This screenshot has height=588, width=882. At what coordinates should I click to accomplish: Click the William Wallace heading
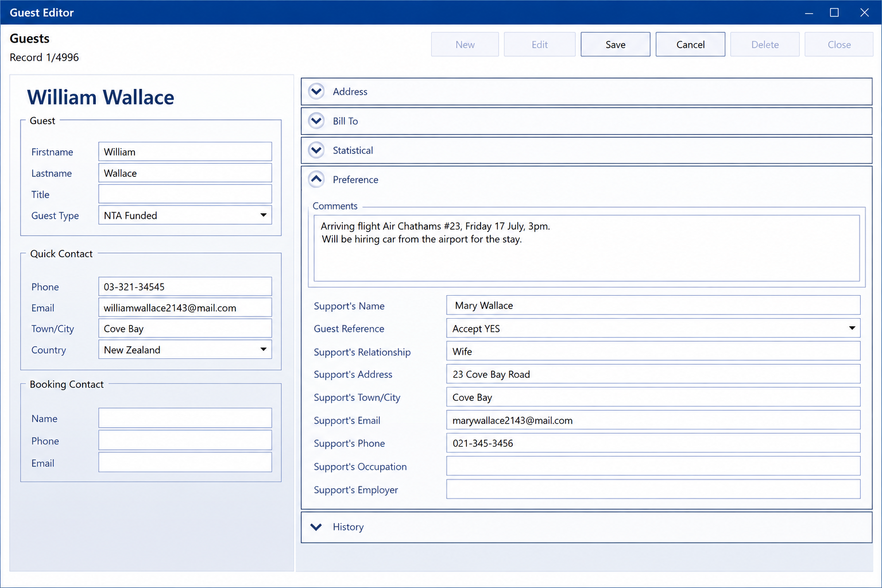100,97
